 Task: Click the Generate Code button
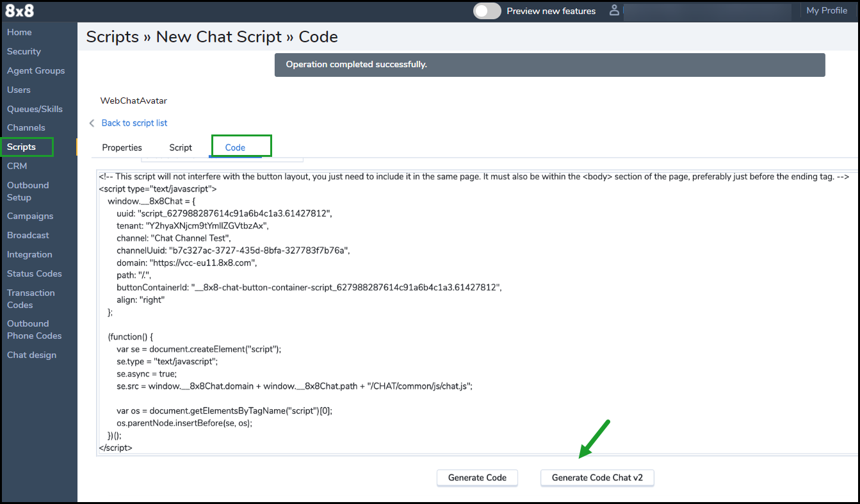pyautogui.click(x=477, y=478)
